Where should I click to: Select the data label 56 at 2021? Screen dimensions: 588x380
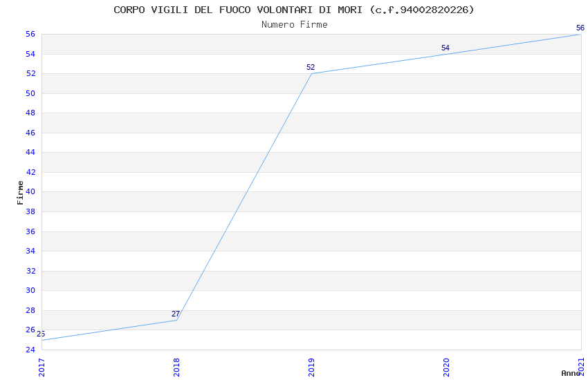pyautogui.click(x=580, y=28)
